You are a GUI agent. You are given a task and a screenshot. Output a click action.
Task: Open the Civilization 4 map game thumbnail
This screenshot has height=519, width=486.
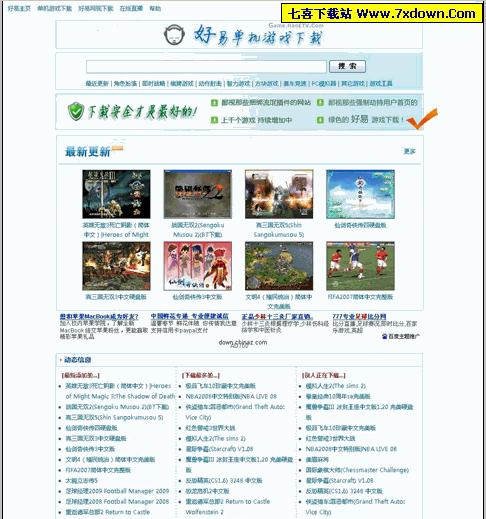(279, 266)
